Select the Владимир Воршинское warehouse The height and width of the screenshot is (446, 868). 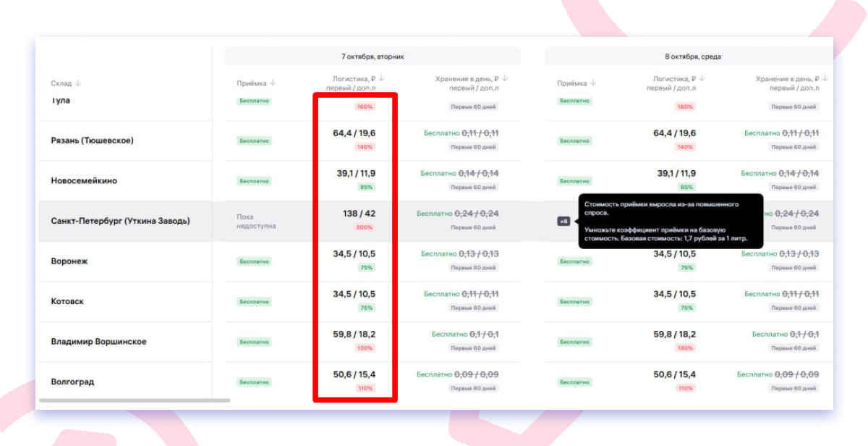pyautogui.click(x=98, y=342)
